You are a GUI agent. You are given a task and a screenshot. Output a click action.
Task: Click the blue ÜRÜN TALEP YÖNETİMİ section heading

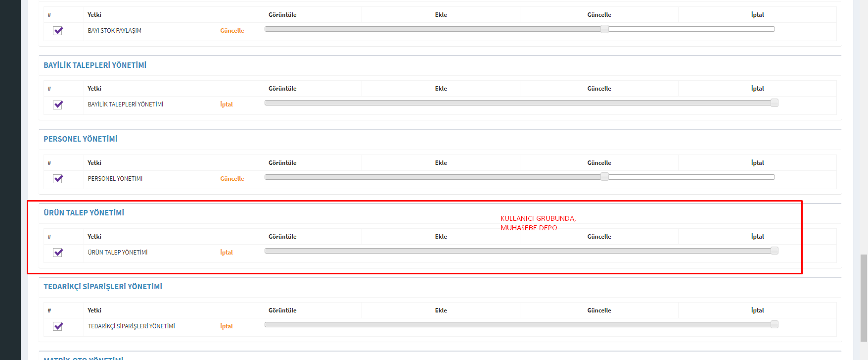point(84,213)
